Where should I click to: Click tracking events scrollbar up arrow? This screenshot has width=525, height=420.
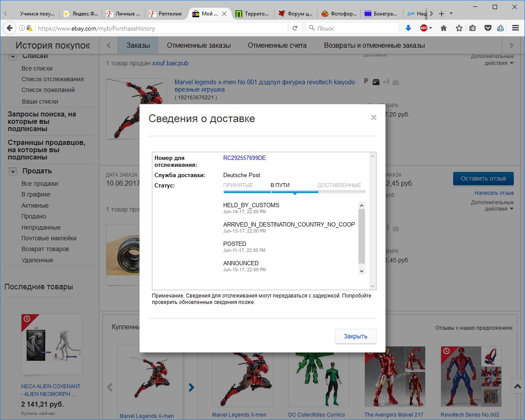point(361,205)
